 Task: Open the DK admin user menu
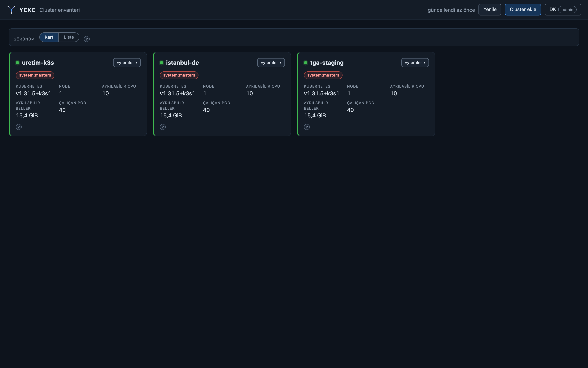[x=563, y=10]
